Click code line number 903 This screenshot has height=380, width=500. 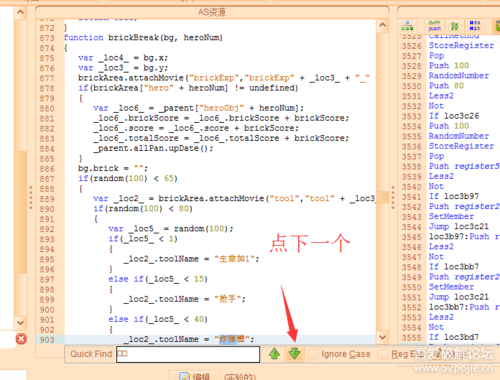(x=47, y=340)
